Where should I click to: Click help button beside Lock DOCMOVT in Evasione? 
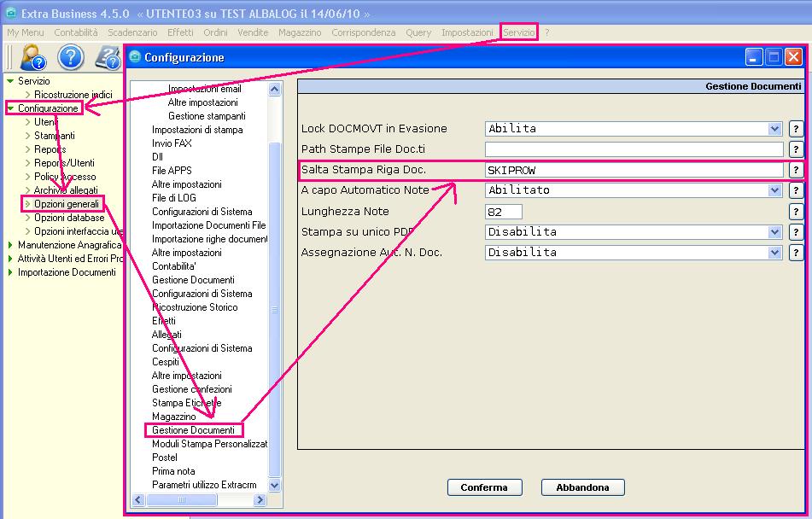[796, 129]
